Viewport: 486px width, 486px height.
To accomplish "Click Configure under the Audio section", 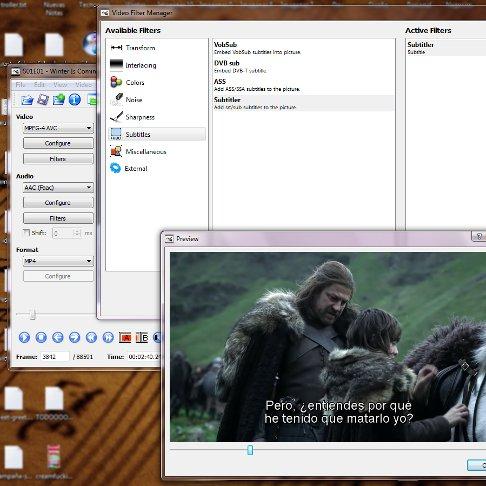I will [58, 202].
